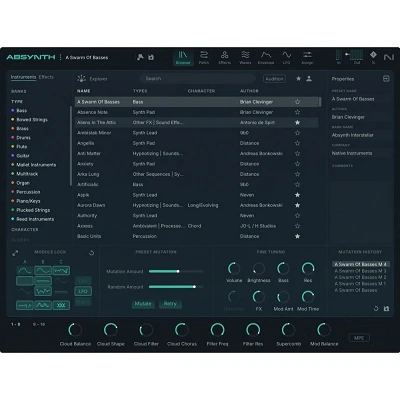This screenshot has width=400, height=400.
Task: Toggle the LFO lock in Module Lock
Action: click(x=83, y=291)
